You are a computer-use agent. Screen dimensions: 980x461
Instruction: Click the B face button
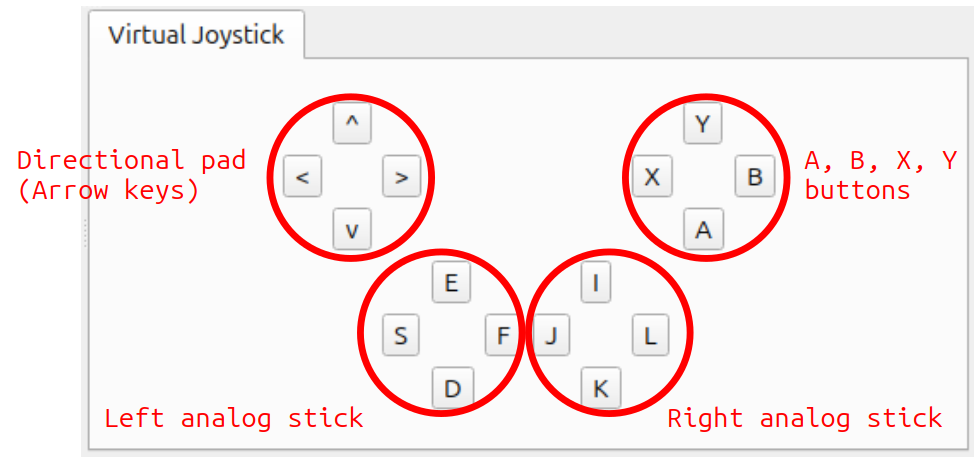click(755, 178)
